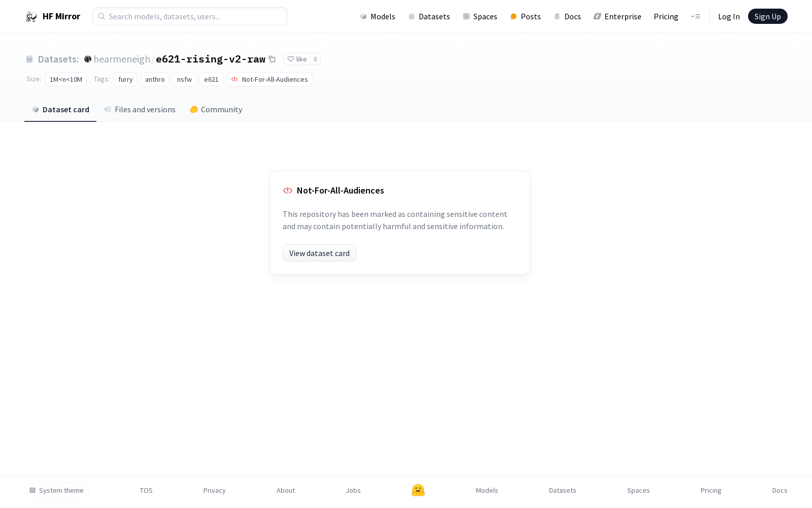Open TOS footer link
812x508 pixels.
pos(146,490)
